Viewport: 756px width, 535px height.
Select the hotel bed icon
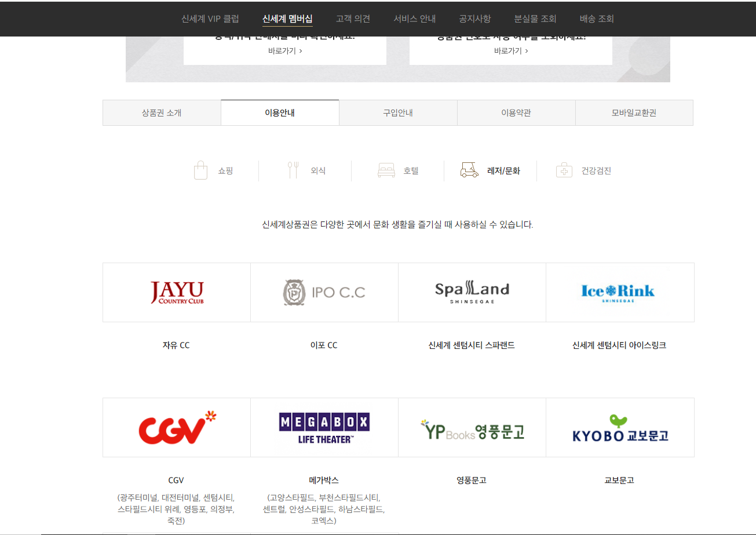pos(386,170)
